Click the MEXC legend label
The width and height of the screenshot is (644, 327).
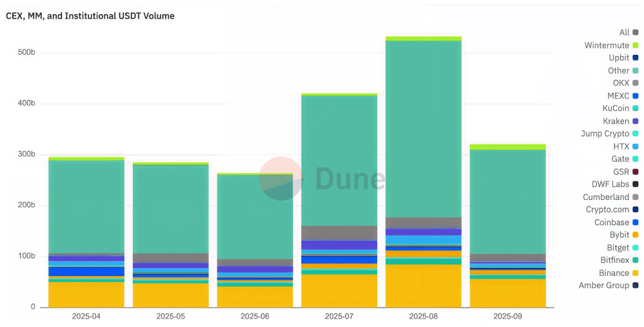[x=618, y=95]
